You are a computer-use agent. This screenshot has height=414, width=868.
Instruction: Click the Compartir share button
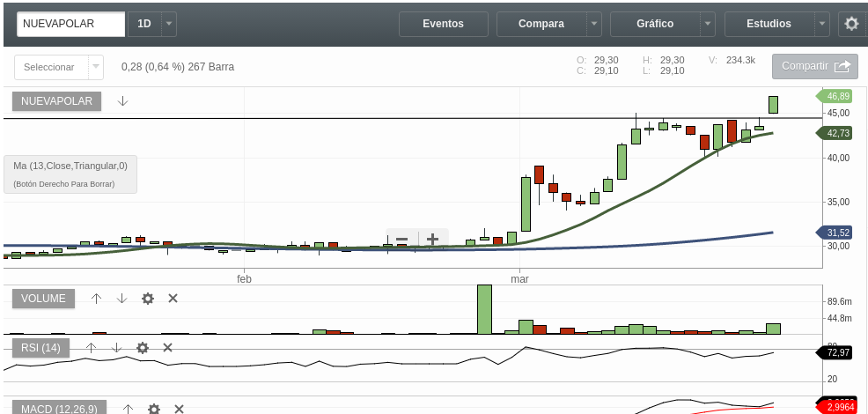tap(814, 66)
